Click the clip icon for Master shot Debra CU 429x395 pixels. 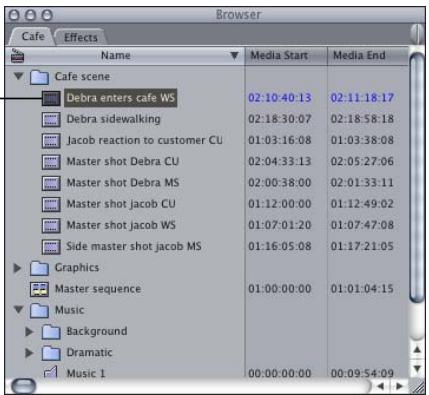tap(51, 162)
